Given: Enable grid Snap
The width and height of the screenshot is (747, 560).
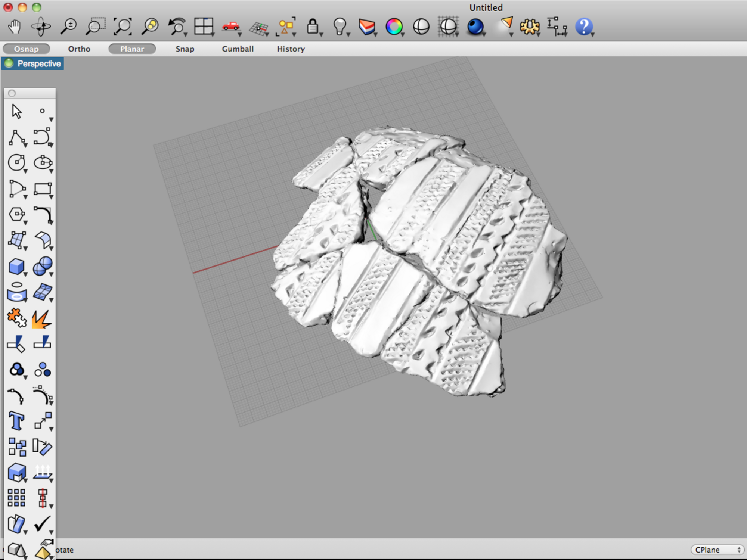Looking at the screenshot, I should tap(185, 49).
